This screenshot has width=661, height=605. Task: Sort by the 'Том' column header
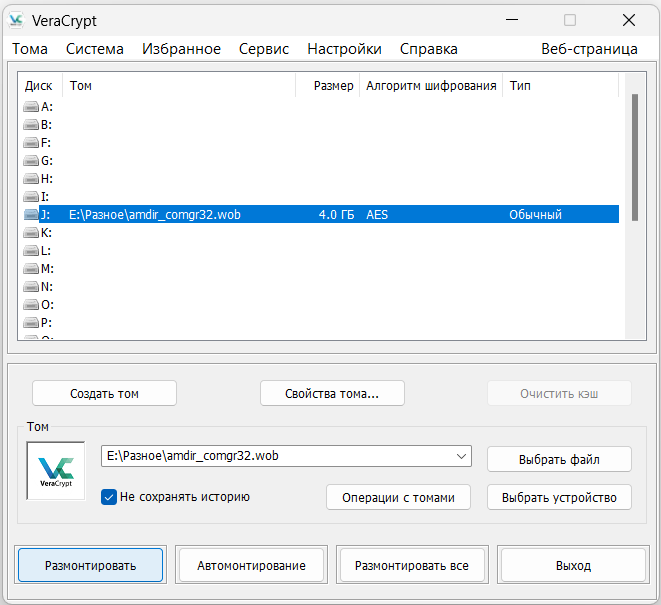click(x=179, y=86)
